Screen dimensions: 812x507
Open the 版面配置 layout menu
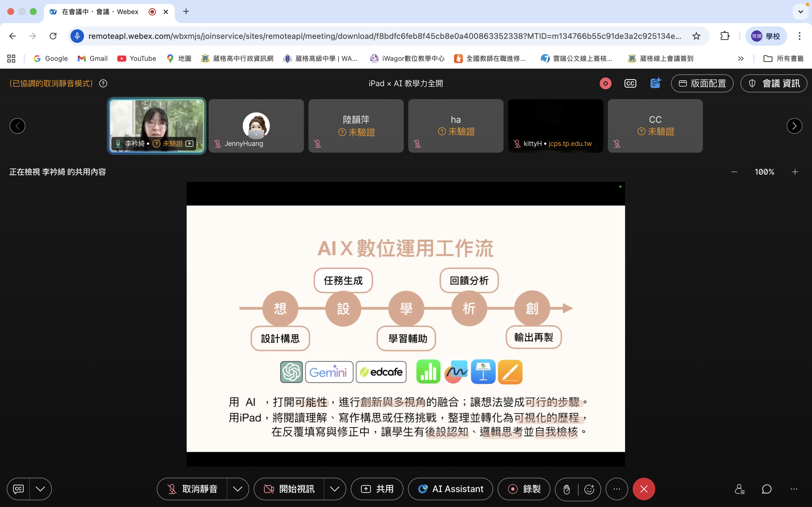[x=702, y=83]
